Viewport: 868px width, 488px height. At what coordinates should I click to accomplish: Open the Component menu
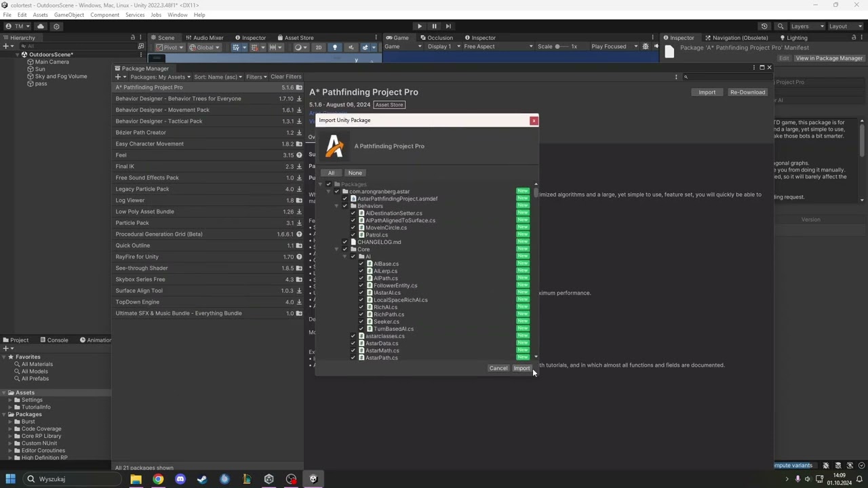coord(104,15)
